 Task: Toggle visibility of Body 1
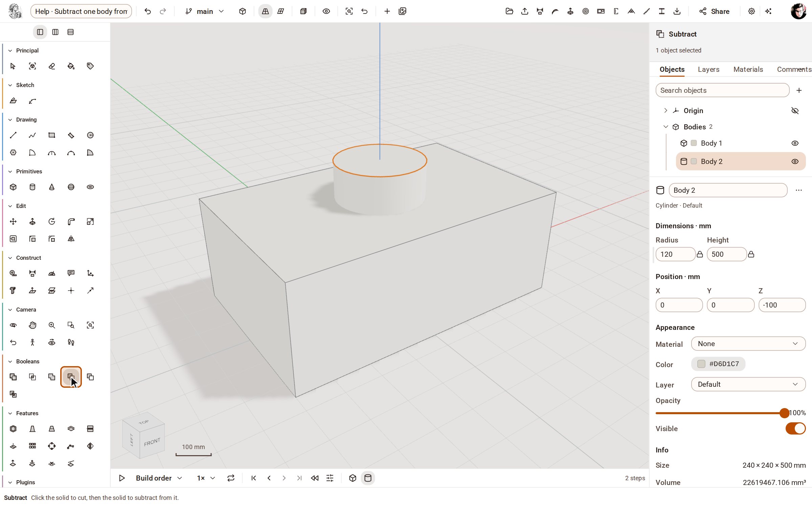795,143
